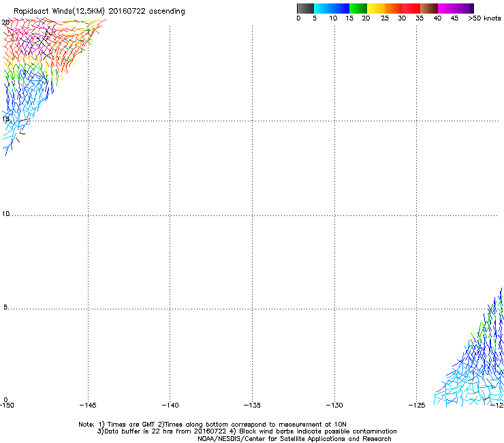
Task: Click the longitude label '-145'
Action: (88, 406)
